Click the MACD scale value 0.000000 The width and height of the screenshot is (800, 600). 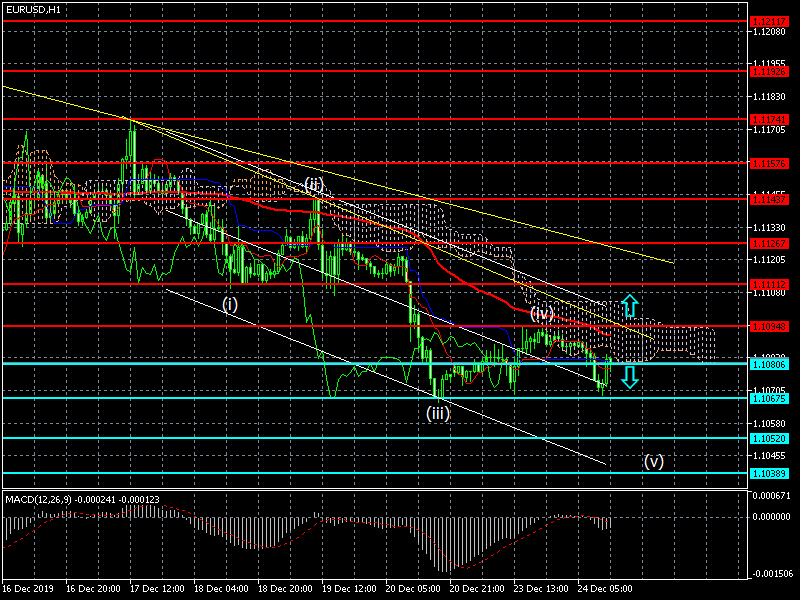(771, 517)
